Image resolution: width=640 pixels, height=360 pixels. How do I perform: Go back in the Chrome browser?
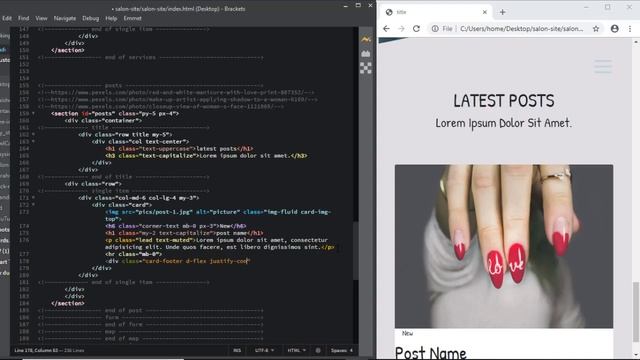[386, 29]
